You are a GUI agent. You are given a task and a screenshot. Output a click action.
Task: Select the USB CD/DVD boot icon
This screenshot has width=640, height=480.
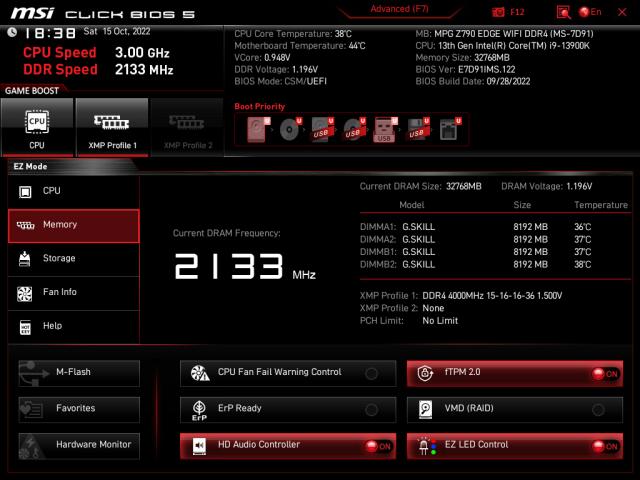(354, 129)
